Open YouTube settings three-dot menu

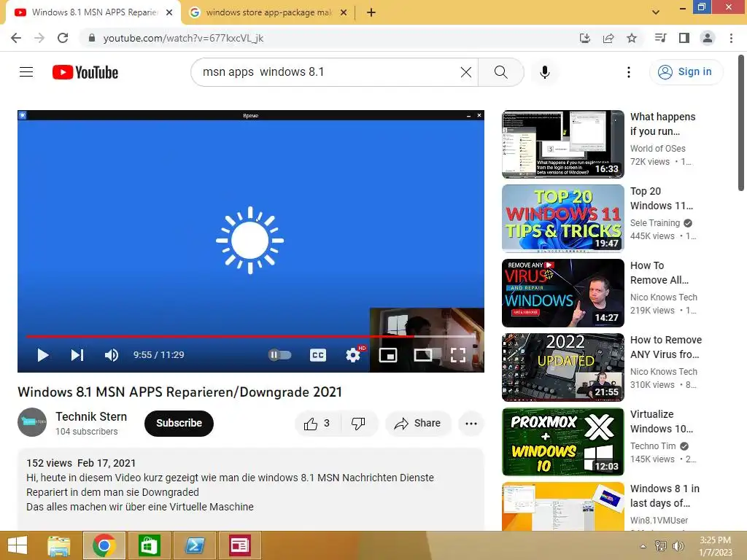(x=629, y=72)
